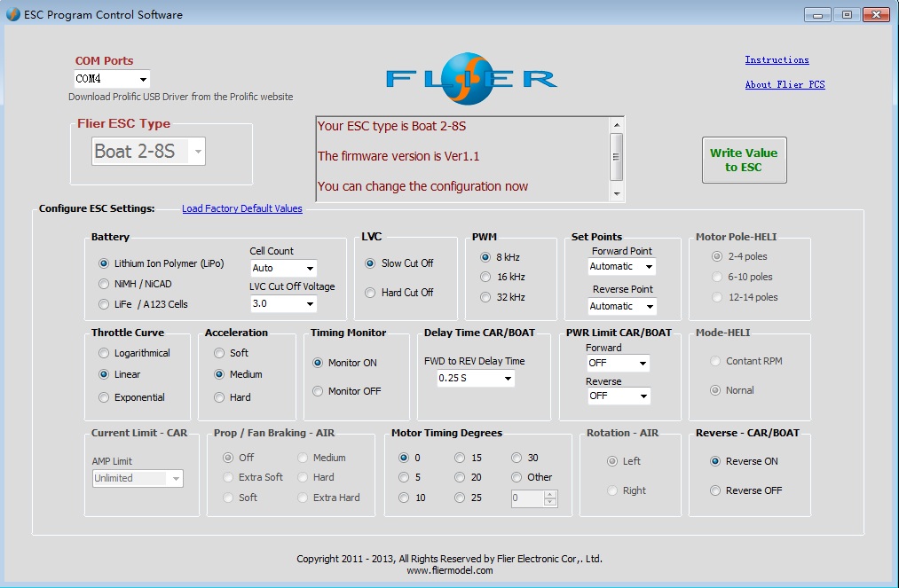Select 12-14 poles in Motor Pole-HELI
The height and width of the screenshot is (588, 899).
(x=745, y=297)
